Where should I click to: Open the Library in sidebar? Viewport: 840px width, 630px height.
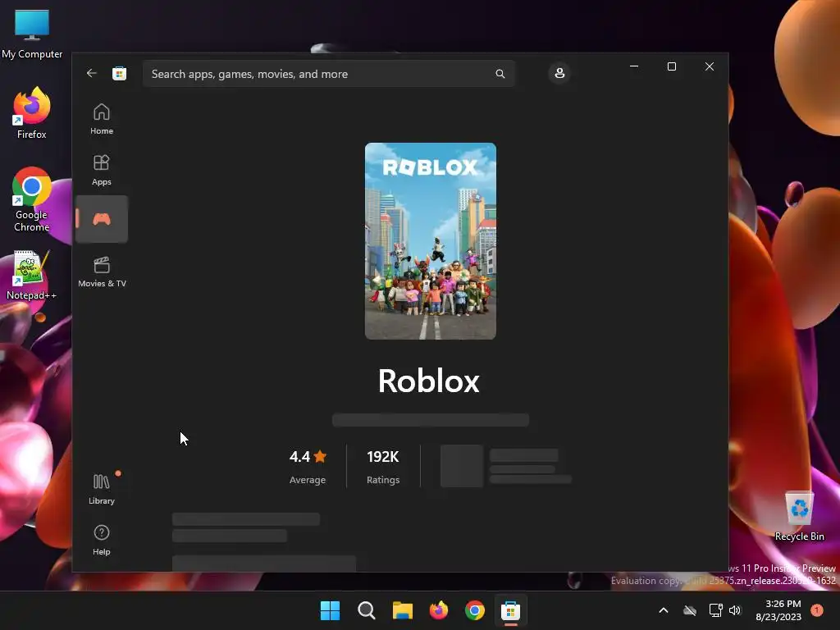click(101, 489)
